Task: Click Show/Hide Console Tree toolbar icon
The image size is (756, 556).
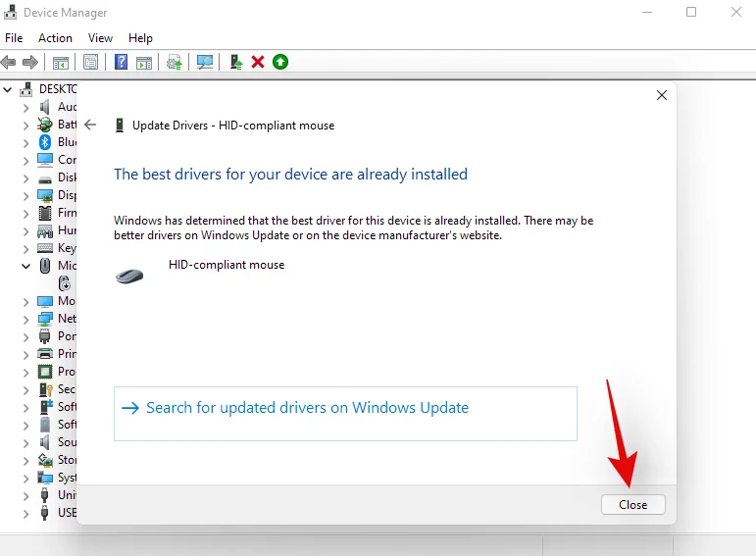Action: pyautogui.click(x=61, y=62)
